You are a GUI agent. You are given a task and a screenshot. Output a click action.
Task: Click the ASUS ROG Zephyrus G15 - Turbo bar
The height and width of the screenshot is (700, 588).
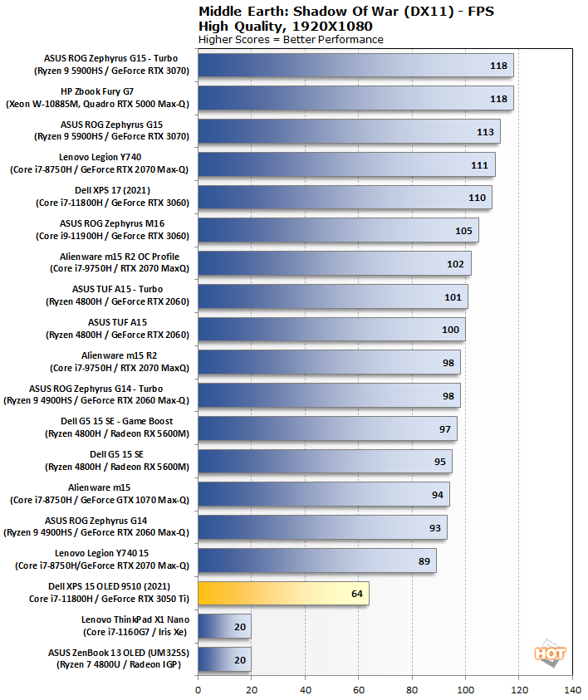pos(355,66)
